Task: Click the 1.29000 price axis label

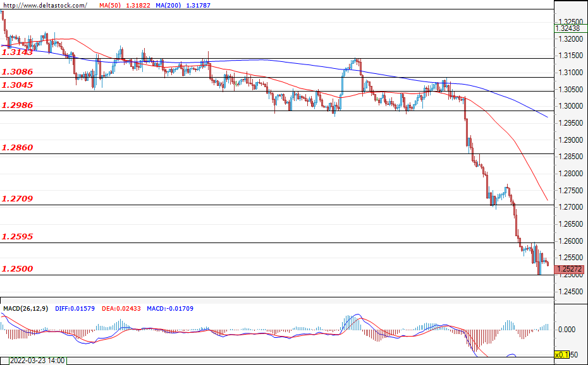Action: 571,140
